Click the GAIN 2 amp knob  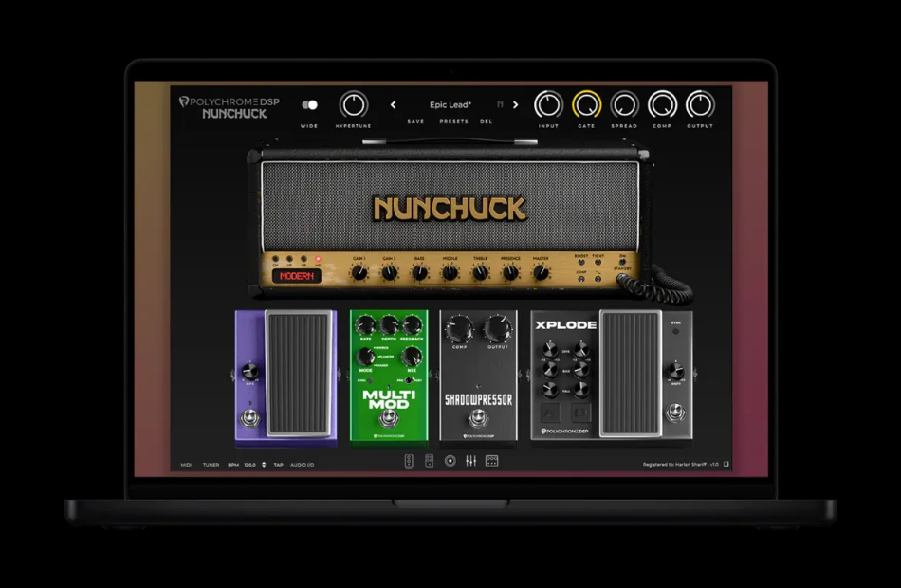point(390,272)
